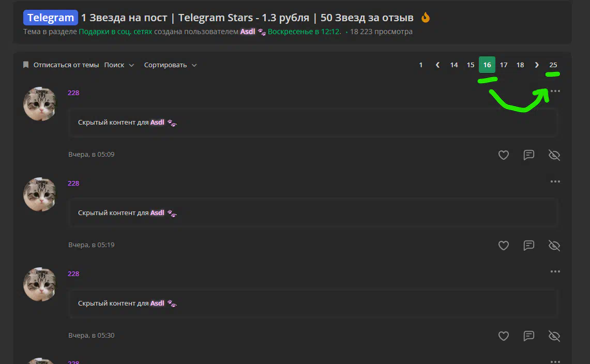
Task: Click the fire icon next to thread title
Action: (x=426, y=17)
